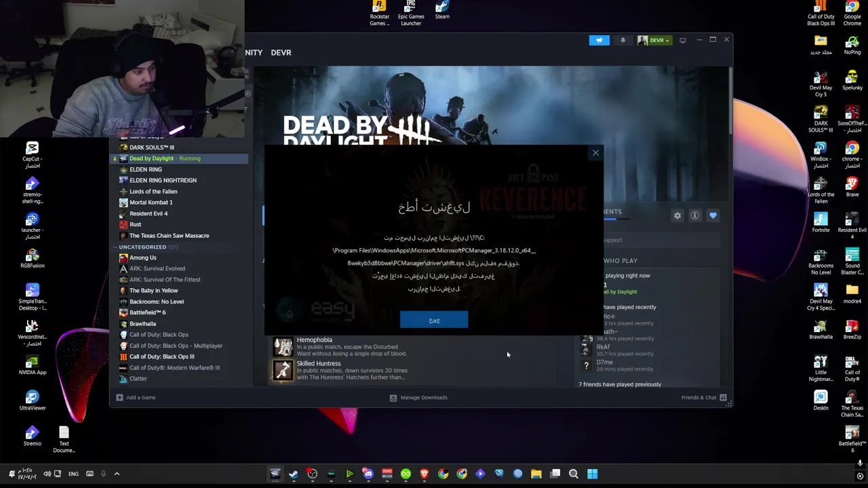The image size is (868, 488).
Task: Open Windows Start button
Action: tap(592, 474)
